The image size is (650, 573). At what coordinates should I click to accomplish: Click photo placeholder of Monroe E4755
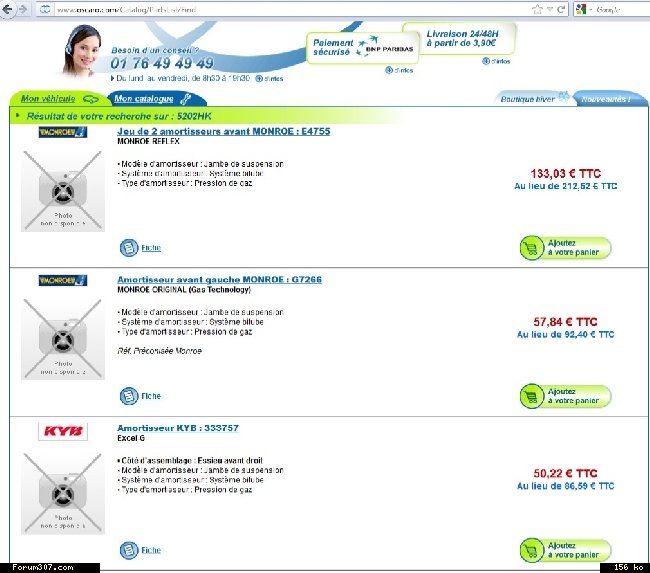click(x=63, y=191)
